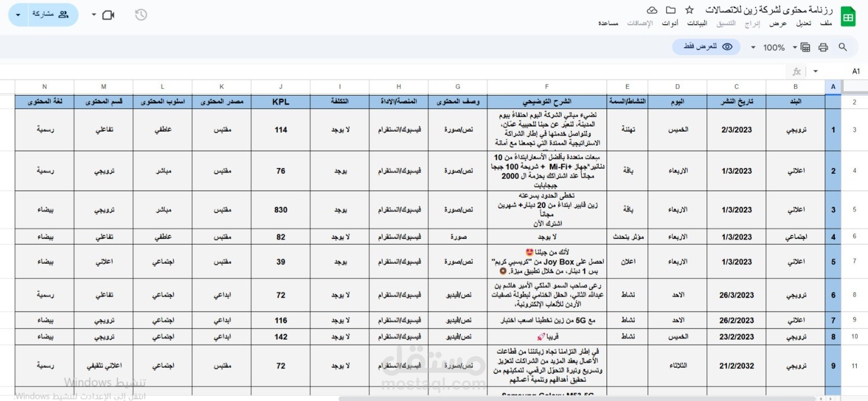This screenshot has width=868, height=401.
Task: Click the قريبا description cell in item 8
Action: [x=547, y=337]
